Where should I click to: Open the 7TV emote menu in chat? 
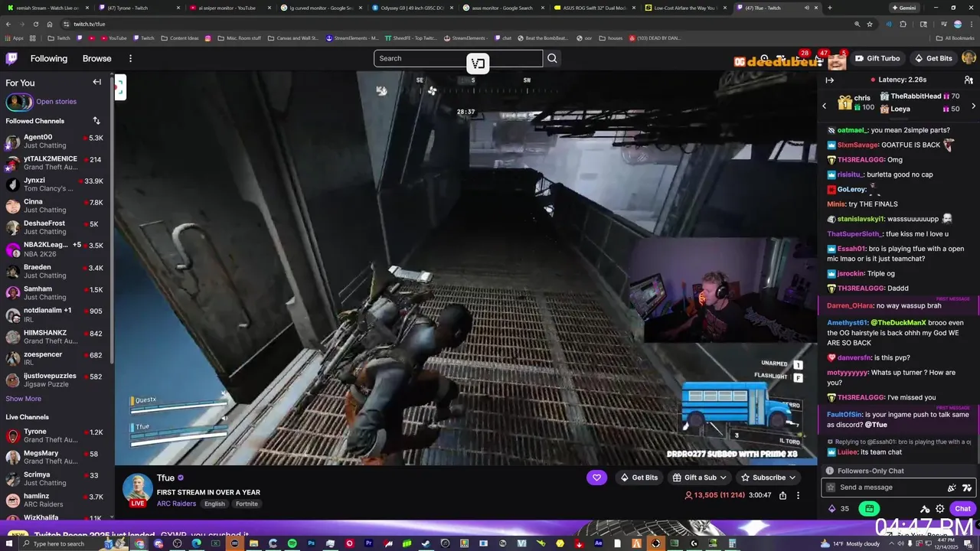pos(967,487)
